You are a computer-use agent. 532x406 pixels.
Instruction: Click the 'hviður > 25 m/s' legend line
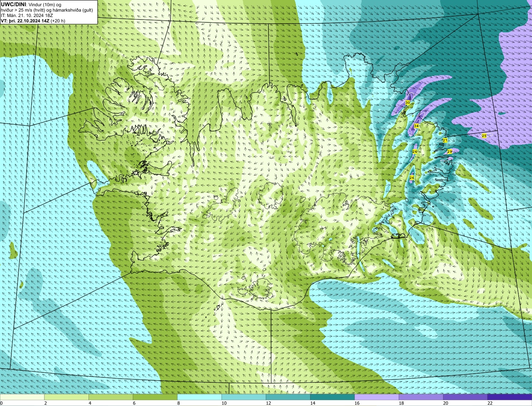pos(47,10)
